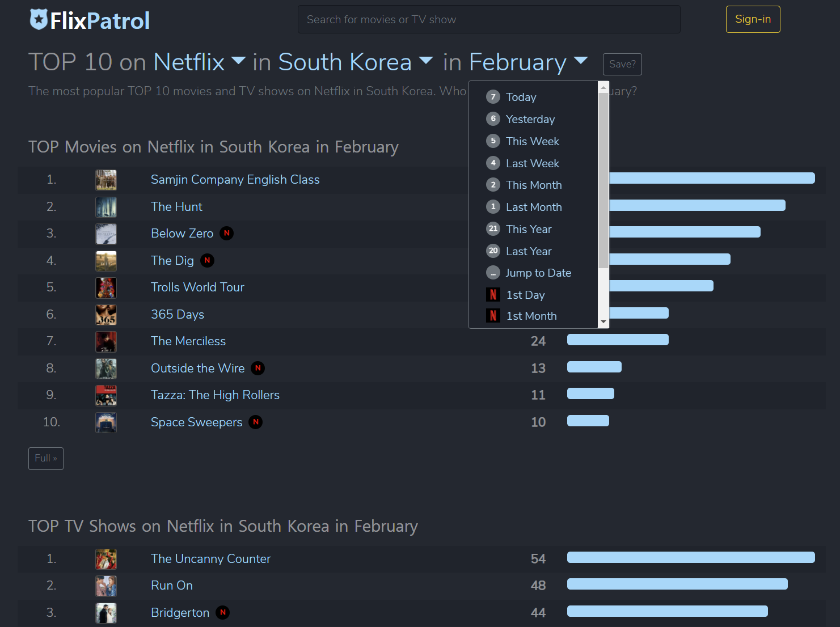Image resolution: width=840 pixels, height=627 pixels.
Task: Open Outside the Wire link
Action: tap(198, 368)
